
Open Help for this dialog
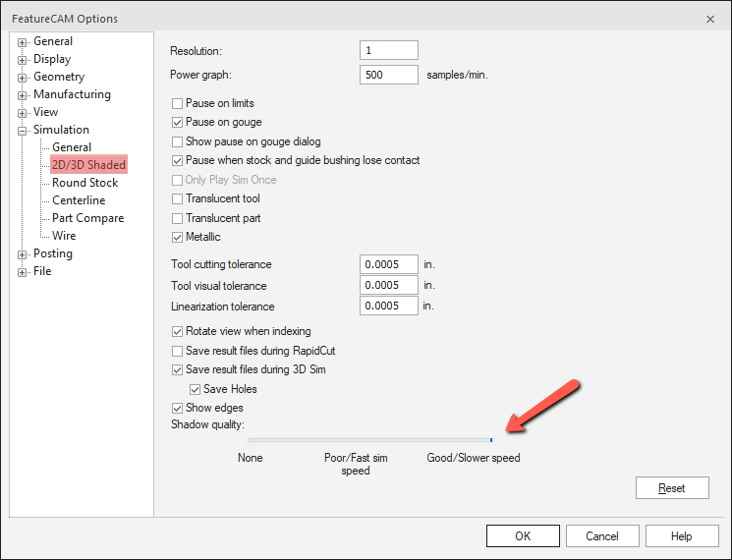[x=682, y=535]
